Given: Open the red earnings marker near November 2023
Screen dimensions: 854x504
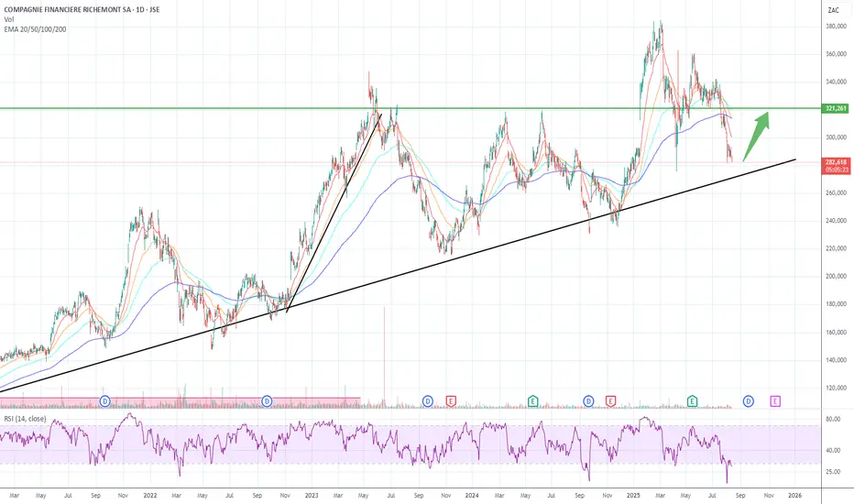Looking at the screenshot, I should [451, 401].
